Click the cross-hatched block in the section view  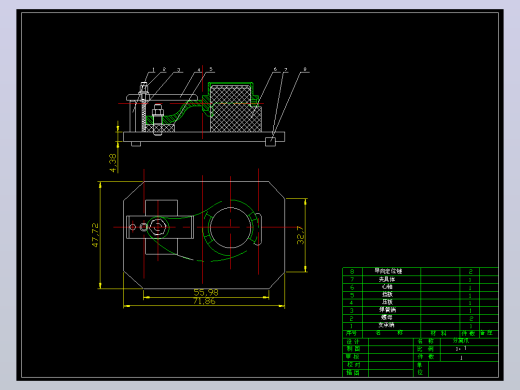pos(235,108)
